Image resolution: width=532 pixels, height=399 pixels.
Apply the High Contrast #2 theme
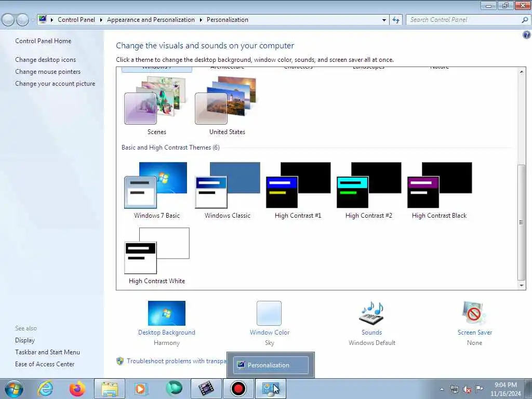coord(368,190)
